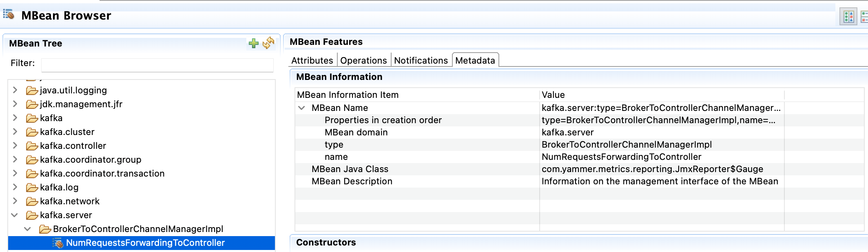Click the kafka.network folder icon
The width and height of the screenshot is (868, 252).
pos(32,201)
